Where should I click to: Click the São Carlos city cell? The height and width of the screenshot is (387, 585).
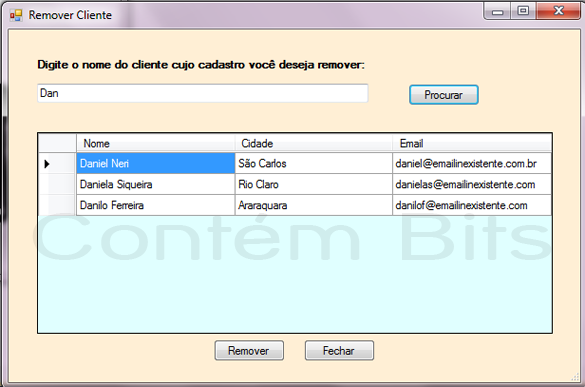(313, 163)
